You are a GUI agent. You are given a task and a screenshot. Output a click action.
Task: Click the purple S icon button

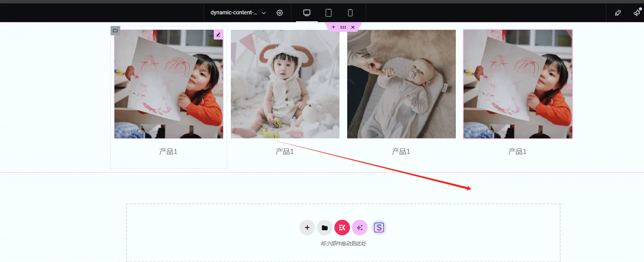tap(379, 228)
